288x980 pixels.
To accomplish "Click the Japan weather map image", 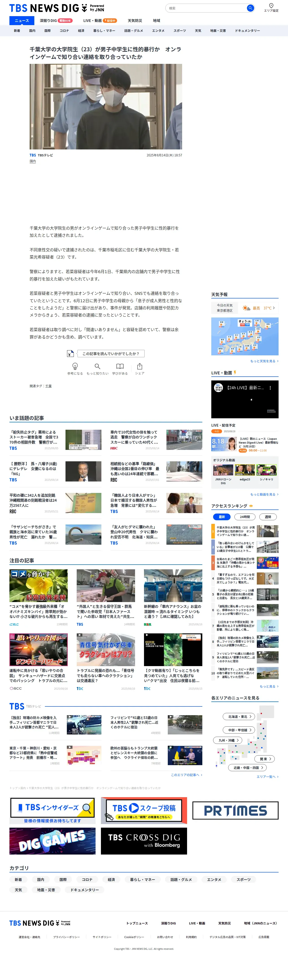I will 244,336.
